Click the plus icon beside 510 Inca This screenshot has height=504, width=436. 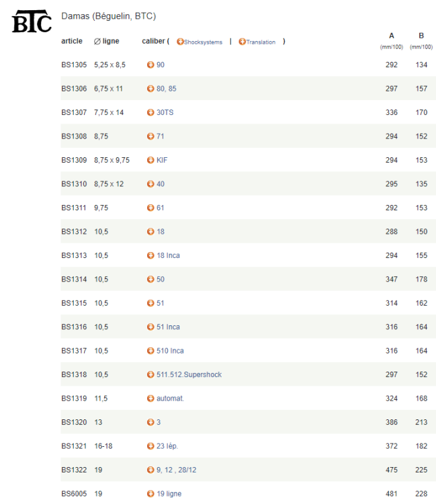[x=150, y=350]
